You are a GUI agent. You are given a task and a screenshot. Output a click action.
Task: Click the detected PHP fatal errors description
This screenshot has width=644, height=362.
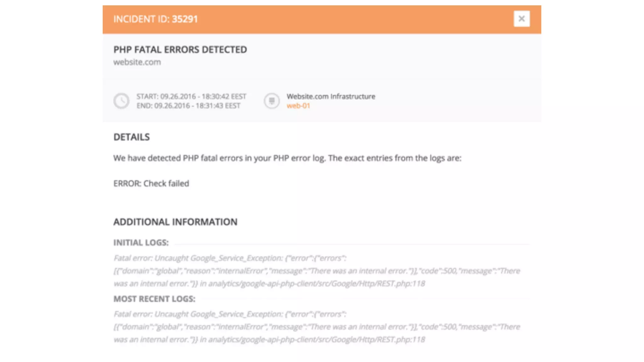(287, 158)
